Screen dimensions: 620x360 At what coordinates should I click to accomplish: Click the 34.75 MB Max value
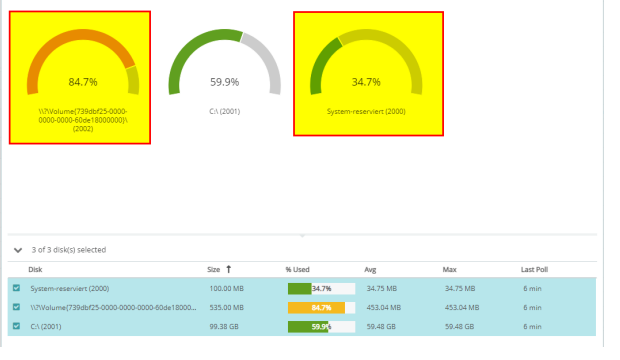click(460, 288)
